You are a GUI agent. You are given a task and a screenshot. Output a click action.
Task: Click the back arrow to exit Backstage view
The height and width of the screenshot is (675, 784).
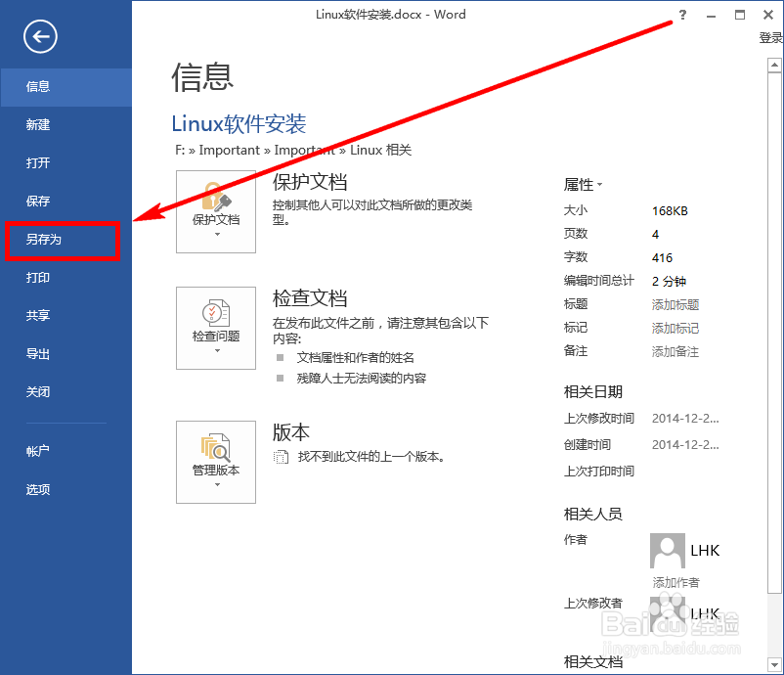[x=39, y=37]
